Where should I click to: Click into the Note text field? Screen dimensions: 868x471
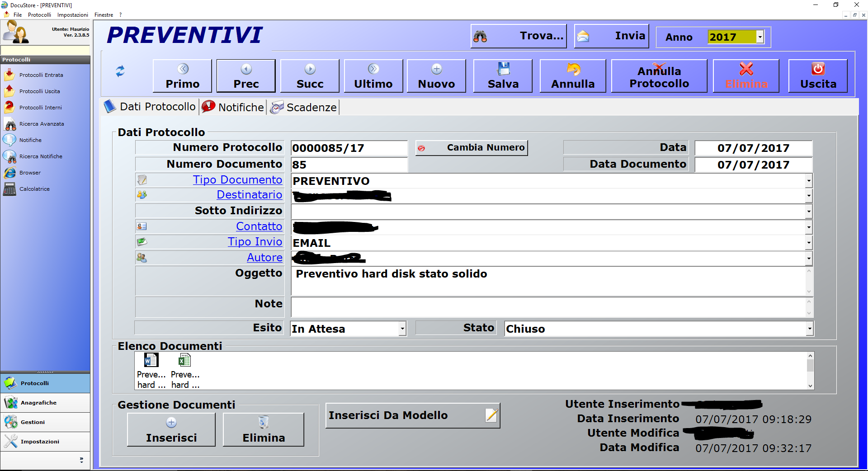pos(548,307)
